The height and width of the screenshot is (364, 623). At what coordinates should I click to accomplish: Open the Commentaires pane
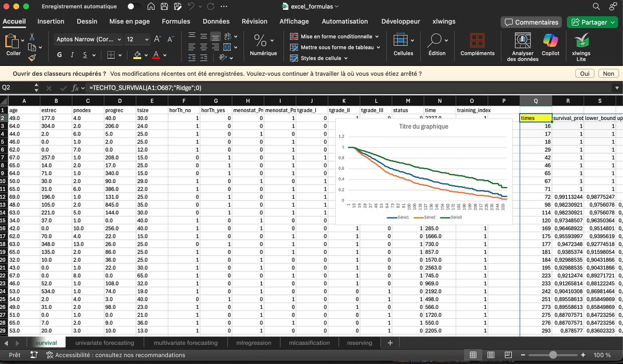[531, 22]
